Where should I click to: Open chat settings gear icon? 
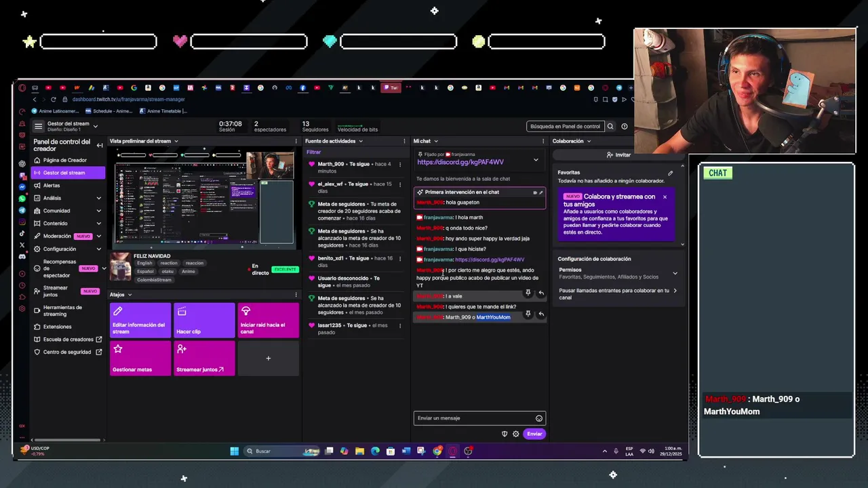516,434
